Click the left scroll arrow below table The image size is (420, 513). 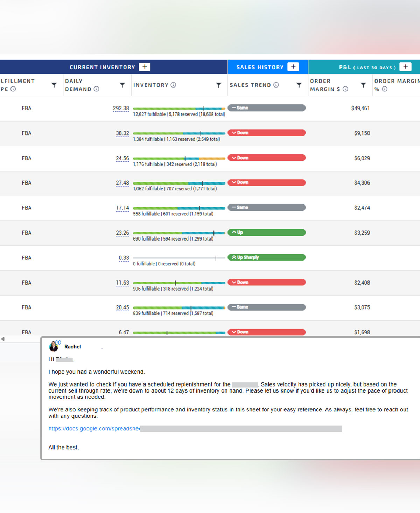[x=3, y=339]
